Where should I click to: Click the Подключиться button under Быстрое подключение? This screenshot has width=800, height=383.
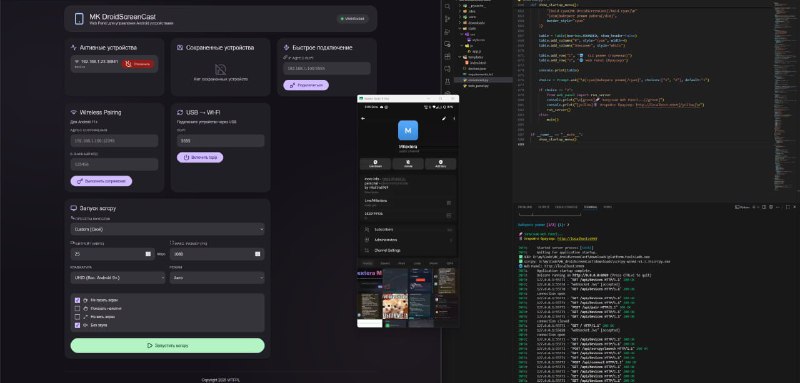(x=306, y=85)
